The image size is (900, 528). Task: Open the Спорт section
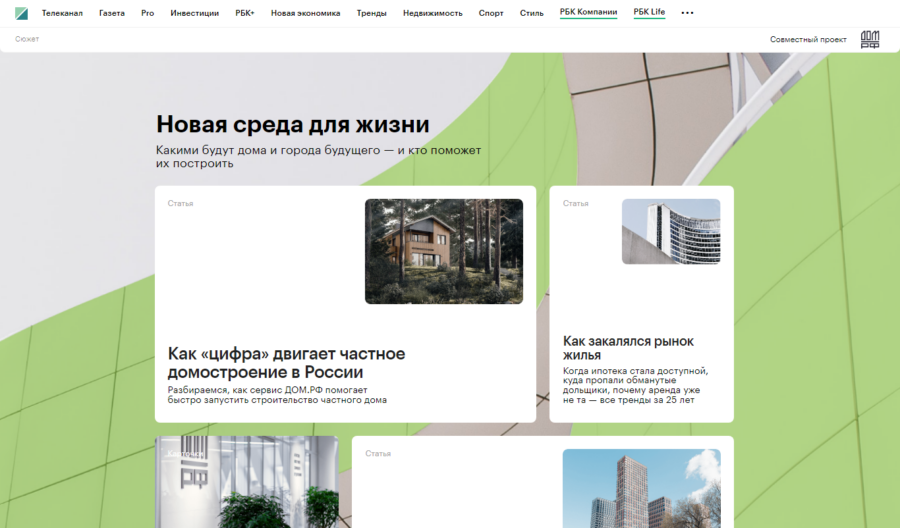pos(491,13)
